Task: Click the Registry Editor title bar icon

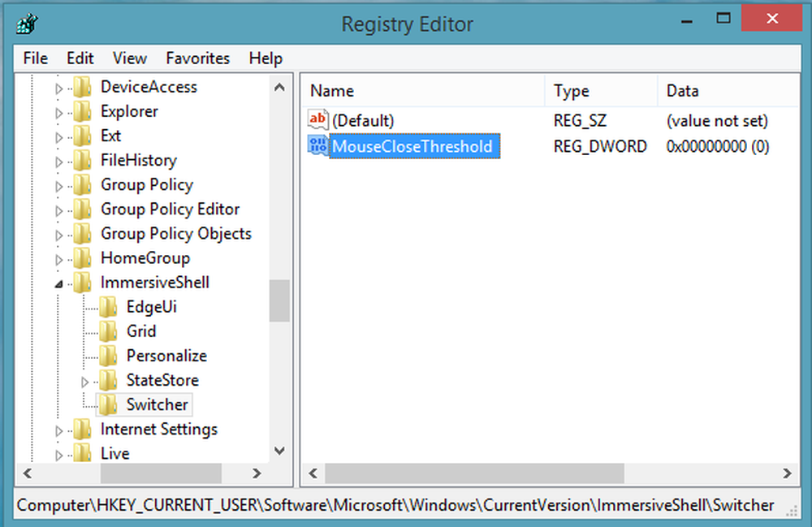Action: pyautogui.click(x=27, y=24)
